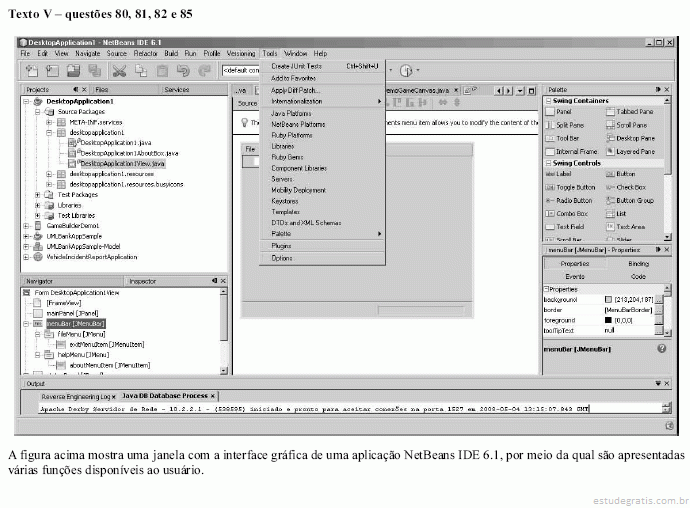Open editor for the border property
The width and height of the screenshot is (690, 508).
[659, 310]
